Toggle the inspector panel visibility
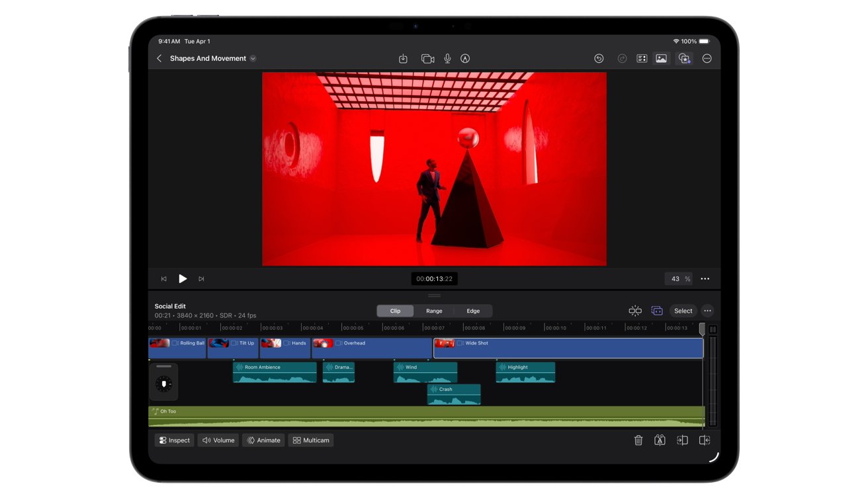Image resolution: width=868 pixels, height=488 pixels. tap(642, 58)
